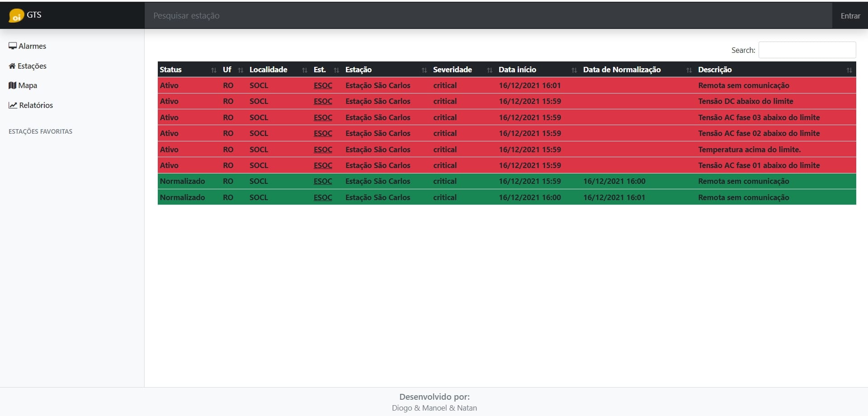This screenshot has width=868, height=416.
Task: Open ESOC link in fase 02 row
Action: [x=323, y=133]
